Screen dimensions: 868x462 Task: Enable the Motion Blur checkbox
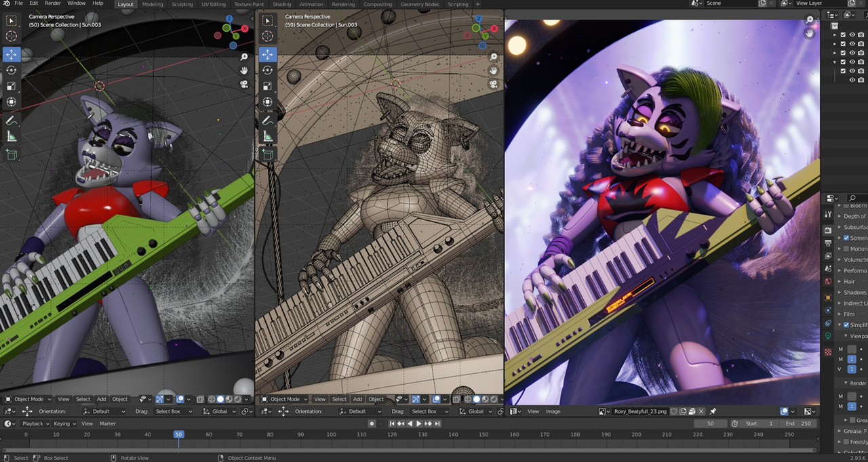click(846, 249)
